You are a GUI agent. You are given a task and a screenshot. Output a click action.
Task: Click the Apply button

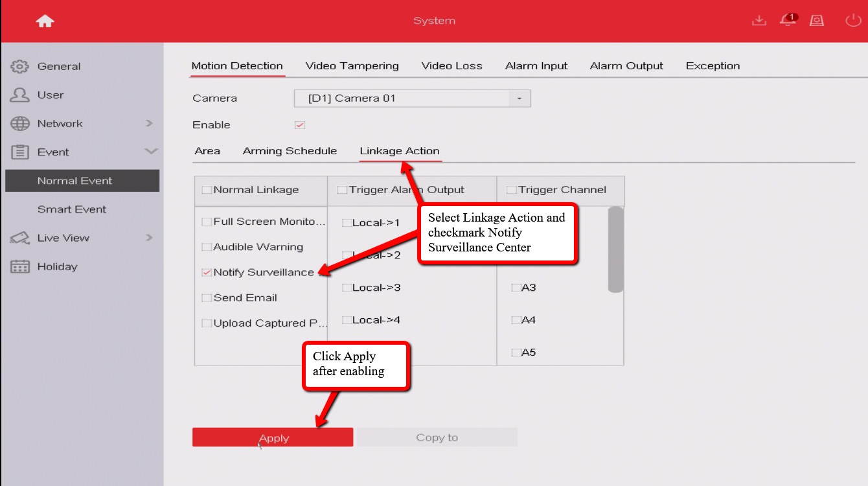coord(273,437)
